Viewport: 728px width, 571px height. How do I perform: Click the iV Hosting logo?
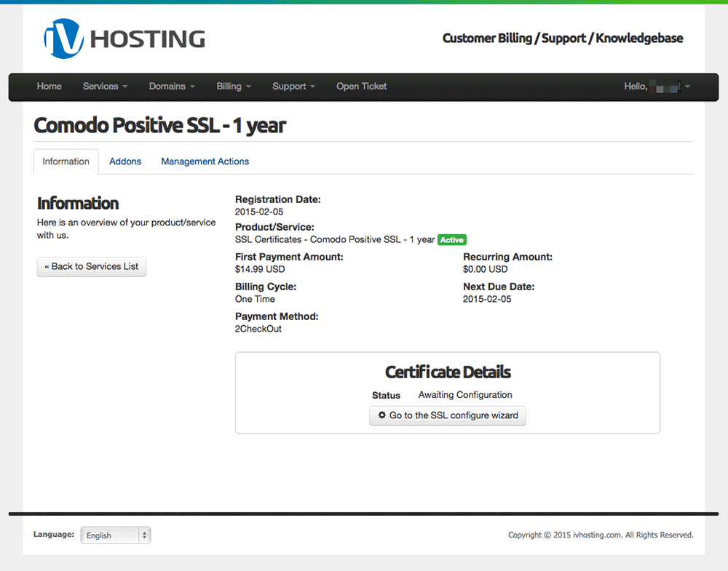pos(124,39)
